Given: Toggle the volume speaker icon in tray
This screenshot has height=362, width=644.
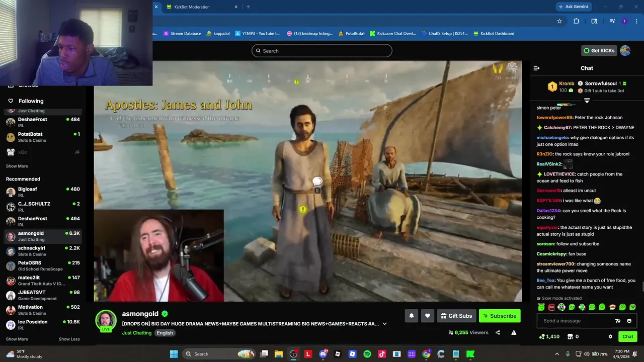Looking at the screenshot, I should click(x=587, y=354).
